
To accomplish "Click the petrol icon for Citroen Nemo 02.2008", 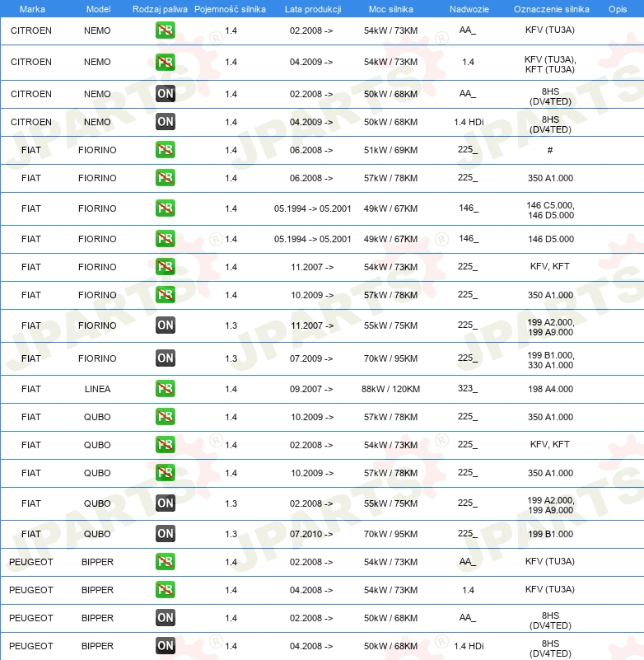I will (165, 30).
